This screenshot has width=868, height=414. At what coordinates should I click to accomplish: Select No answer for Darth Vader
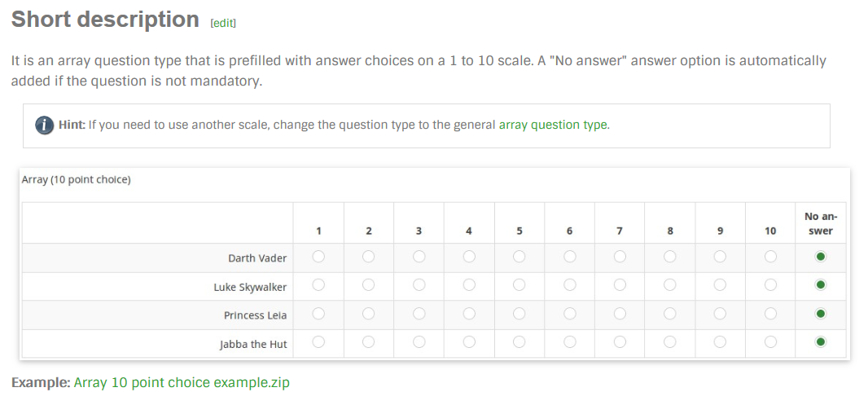click(x=821, y=257)
